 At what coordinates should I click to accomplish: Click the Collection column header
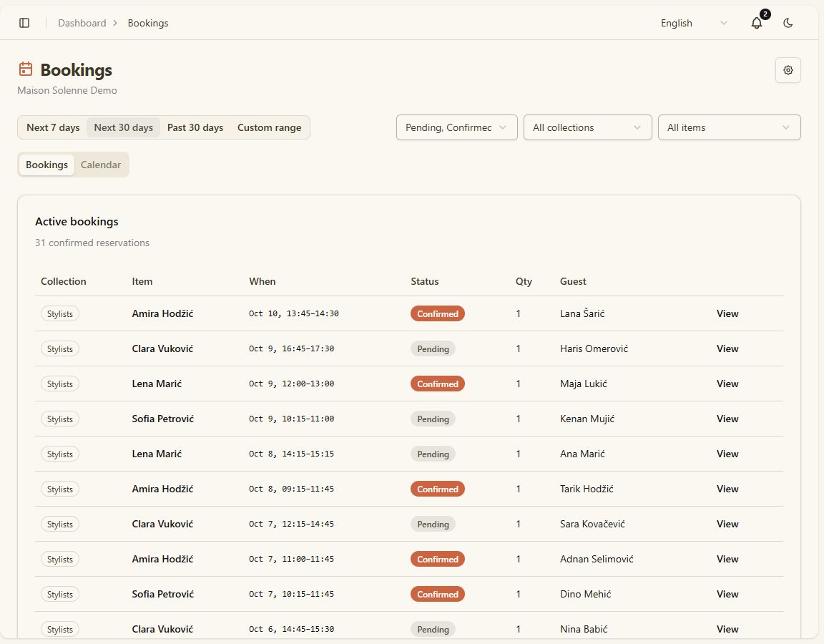(x=64, y=281)
